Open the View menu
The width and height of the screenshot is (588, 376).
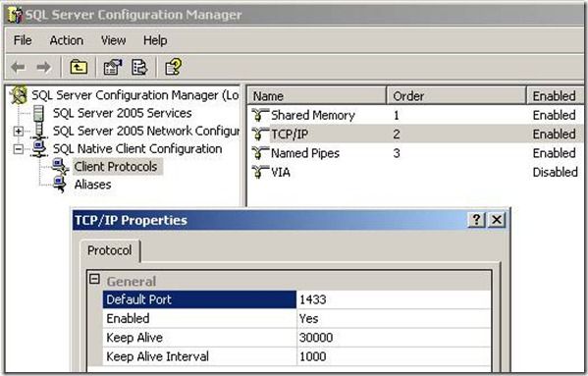click(x=113, y=40)
